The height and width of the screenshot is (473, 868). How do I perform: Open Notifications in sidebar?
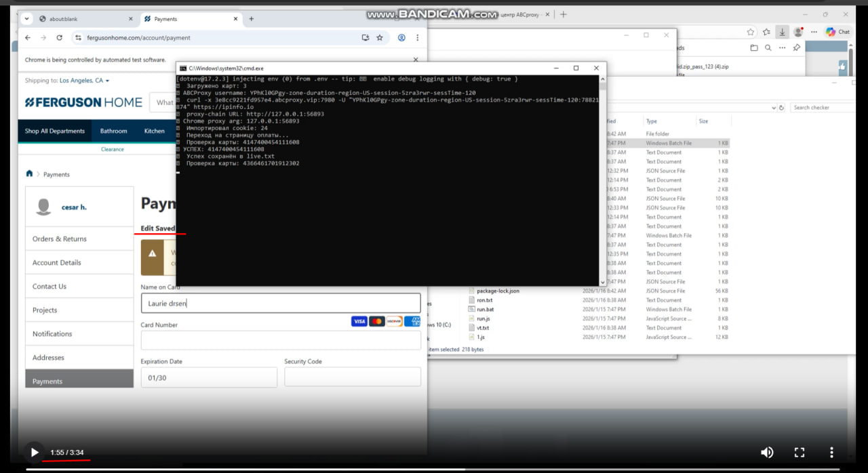79,333
